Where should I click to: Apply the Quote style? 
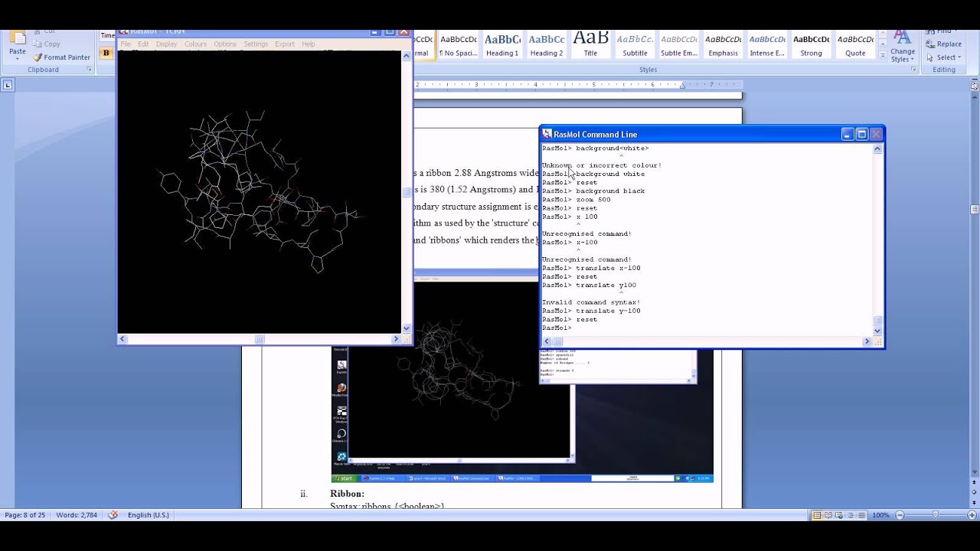855,45
